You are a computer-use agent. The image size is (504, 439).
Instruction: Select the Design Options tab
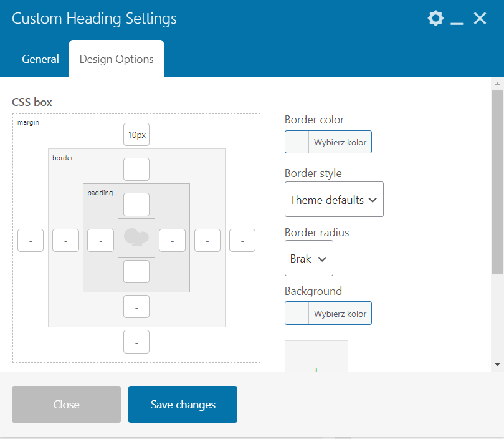(x=116, y=59)
